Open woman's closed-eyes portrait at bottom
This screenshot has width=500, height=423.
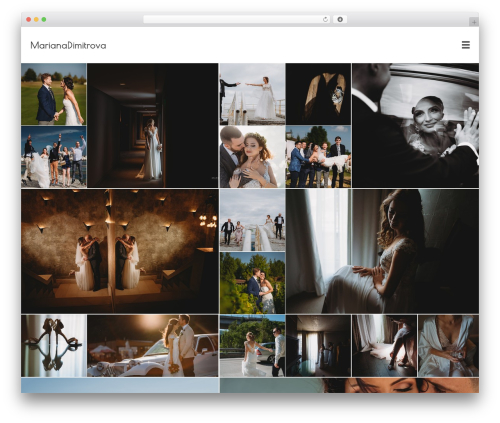349,385
